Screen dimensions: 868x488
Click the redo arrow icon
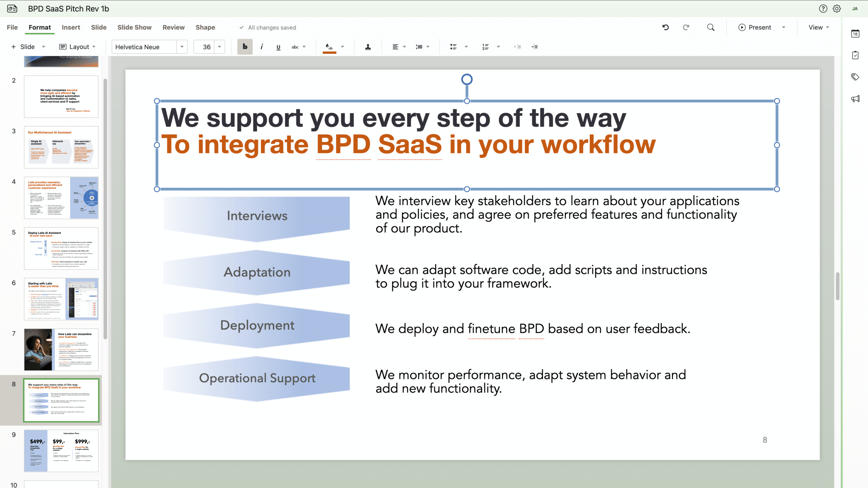point(686,27)
